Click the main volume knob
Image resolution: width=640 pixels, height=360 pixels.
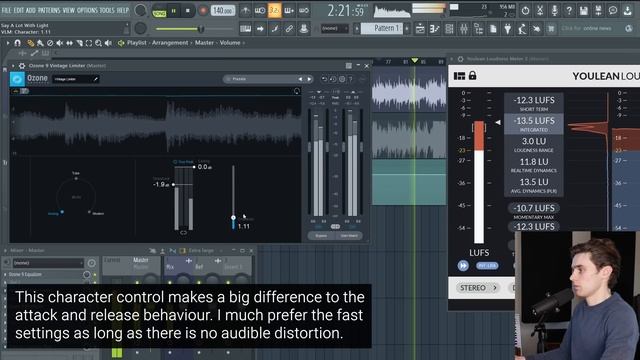140,11
